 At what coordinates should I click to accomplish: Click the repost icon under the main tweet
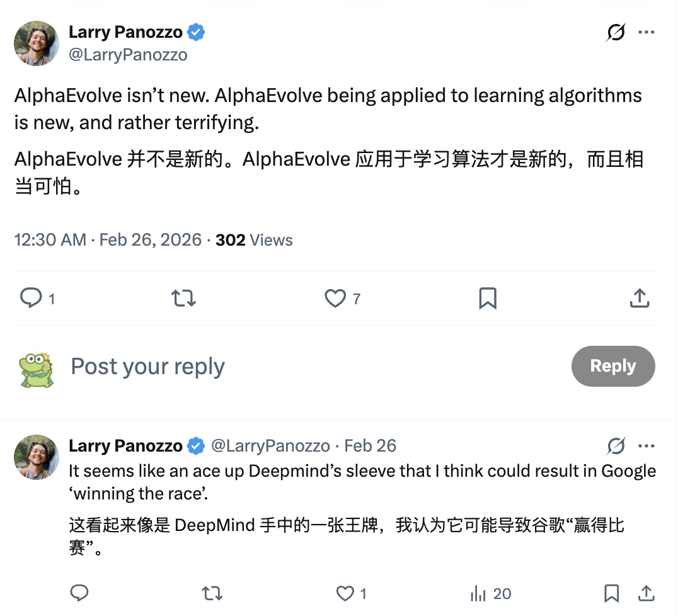pos(183,298)
